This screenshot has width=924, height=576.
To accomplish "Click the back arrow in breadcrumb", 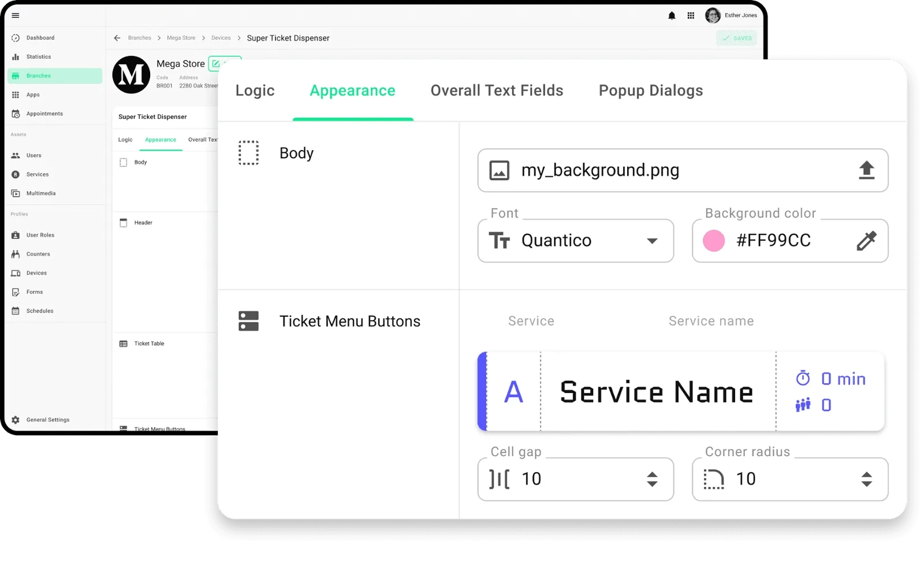I will 117,38.
